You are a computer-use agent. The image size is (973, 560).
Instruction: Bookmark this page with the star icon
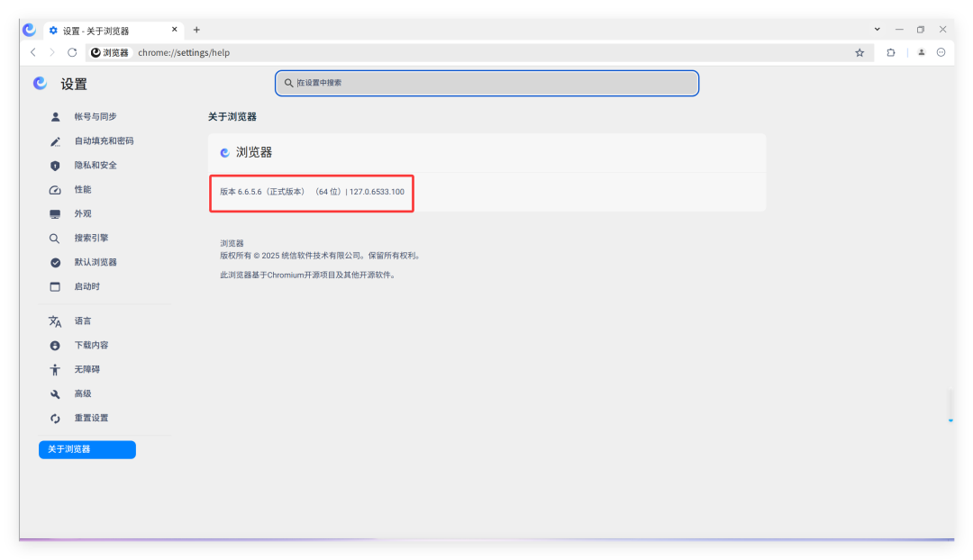click(859, 53)
